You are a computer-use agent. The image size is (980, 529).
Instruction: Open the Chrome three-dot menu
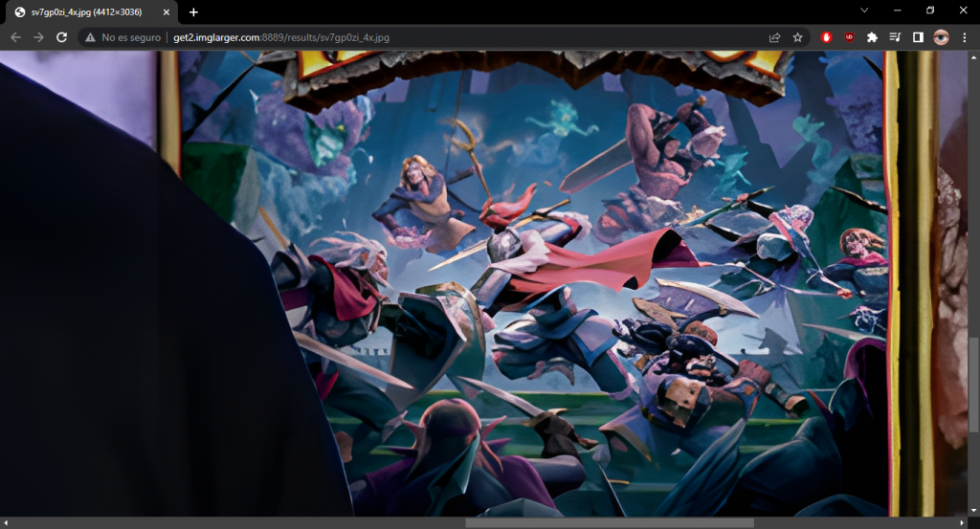[x=965, y=37]
